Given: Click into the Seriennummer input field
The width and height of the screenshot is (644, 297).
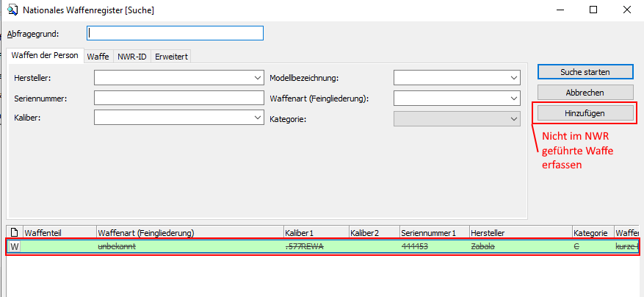Looking at the screenshot, I should (178, 98).
